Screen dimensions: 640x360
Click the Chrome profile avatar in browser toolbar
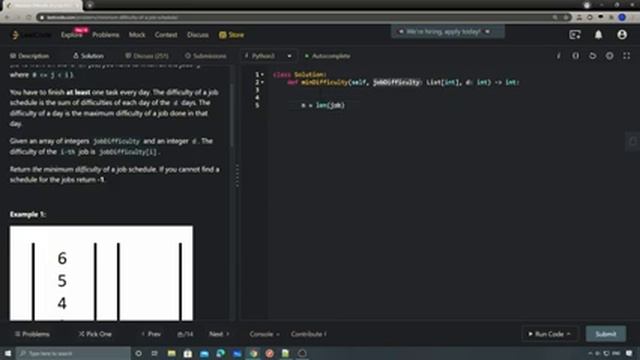click(622, 18)
